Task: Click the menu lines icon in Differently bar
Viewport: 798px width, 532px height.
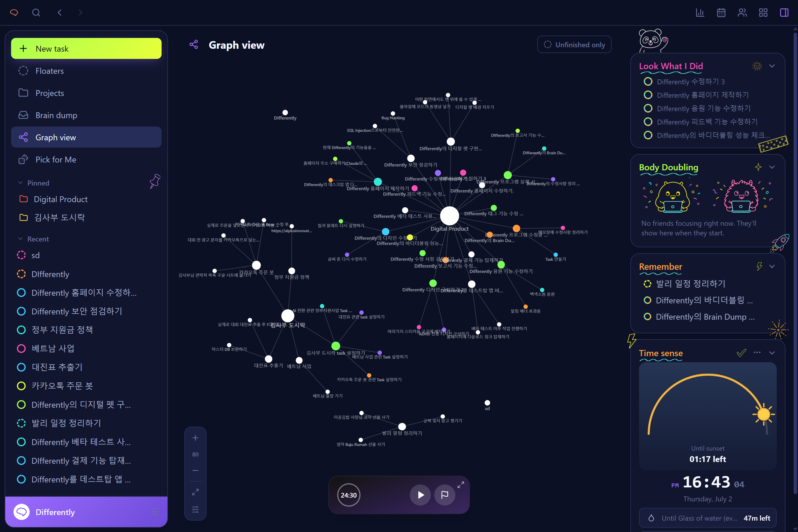Action: coord(155,512)
